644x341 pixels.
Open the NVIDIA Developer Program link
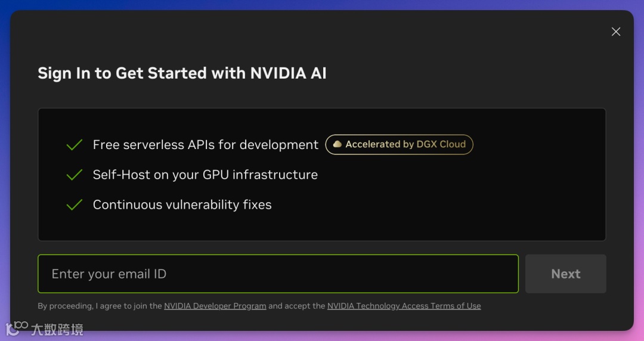click(x=215, y=306)
